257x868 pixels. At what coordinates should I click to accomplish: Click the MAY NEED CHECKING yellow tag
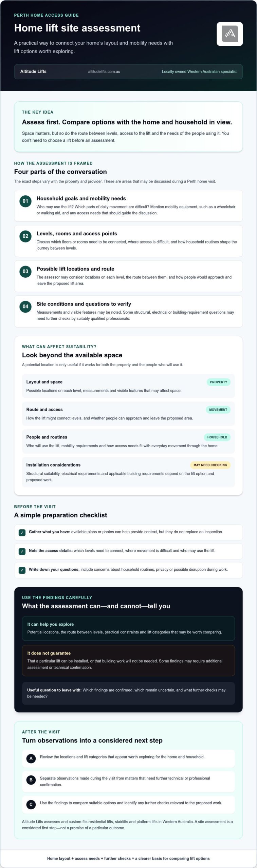coord(210,465)
